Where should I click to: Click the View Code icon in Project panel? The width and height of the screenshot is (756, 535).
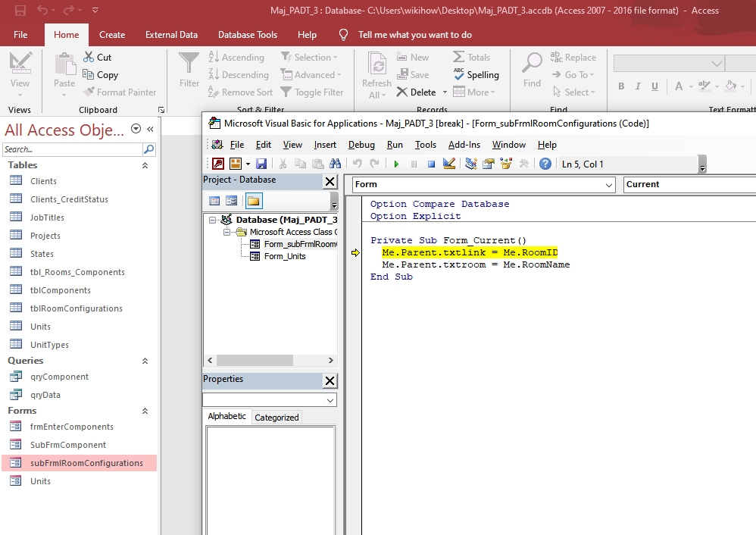tap(214, 201)
